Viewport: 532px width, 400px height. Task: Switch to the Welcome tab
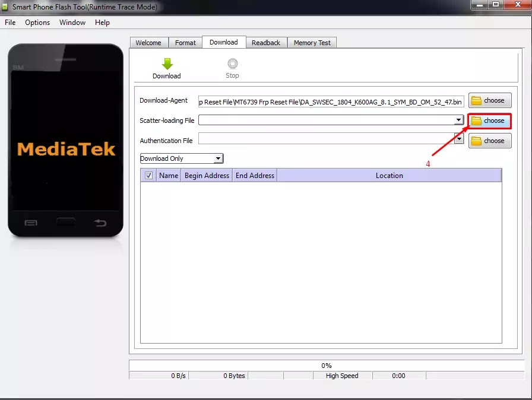coord(148,43)
